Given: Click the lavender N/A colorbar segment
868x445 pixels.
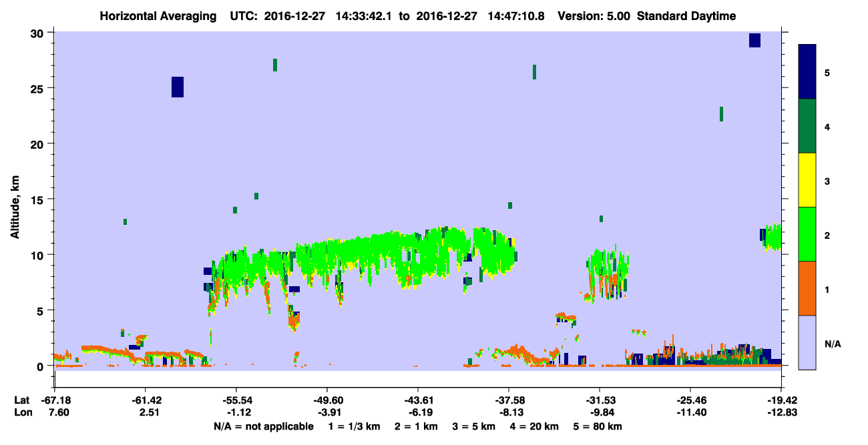Looking at the screenshot, I should [807, 342].
